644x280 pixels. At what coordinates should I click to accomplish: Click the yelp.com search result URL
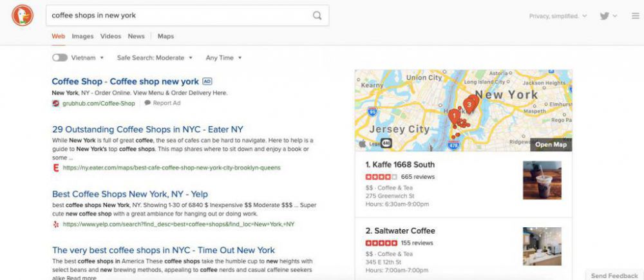(178, 224)
